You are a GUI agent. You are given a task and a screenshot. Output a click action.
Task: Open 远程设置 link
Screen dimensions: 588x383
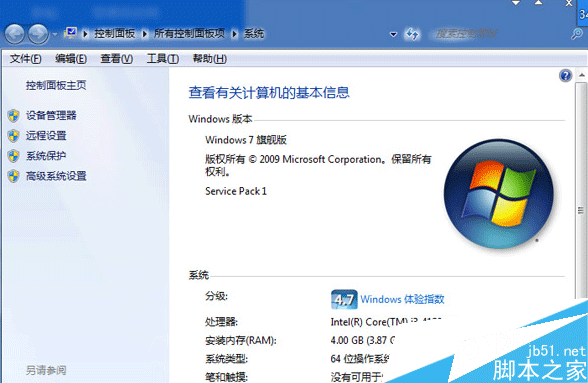[46, 136]
